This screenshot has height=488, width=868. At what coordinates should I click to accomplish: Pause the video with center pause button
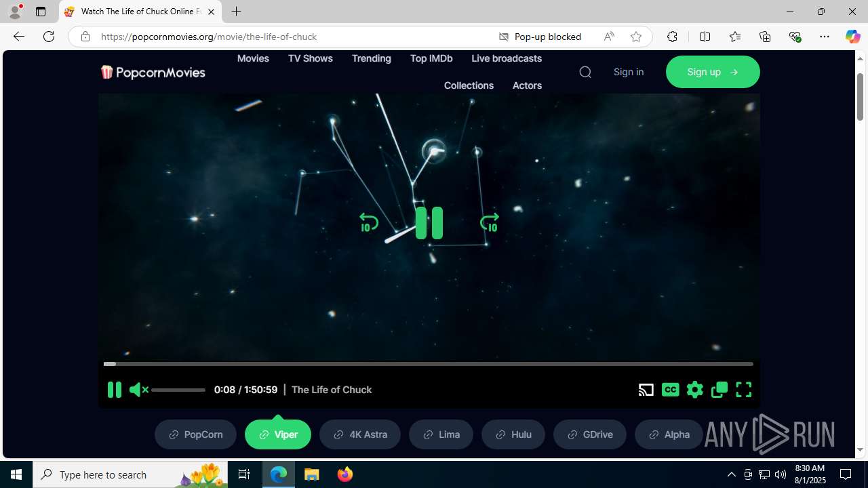[x=429, y=223]
